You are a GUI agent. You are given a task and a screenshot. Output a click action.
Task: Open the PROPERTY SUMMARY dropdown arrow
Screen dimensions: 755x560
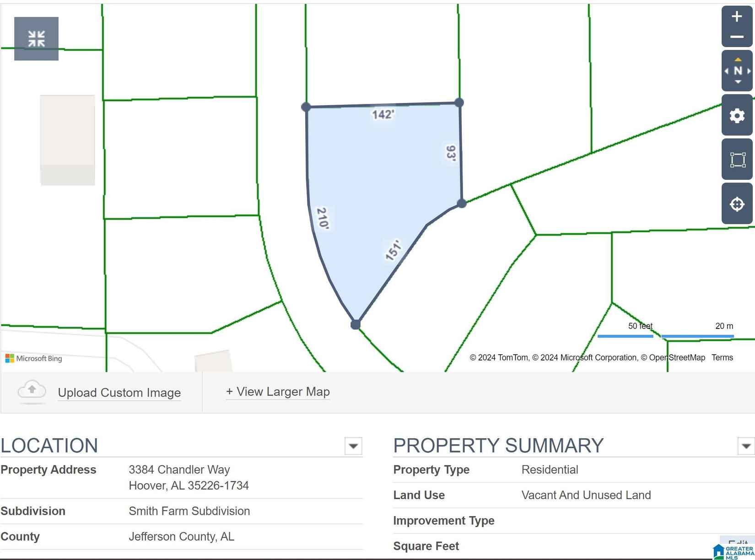pos(745,446)
